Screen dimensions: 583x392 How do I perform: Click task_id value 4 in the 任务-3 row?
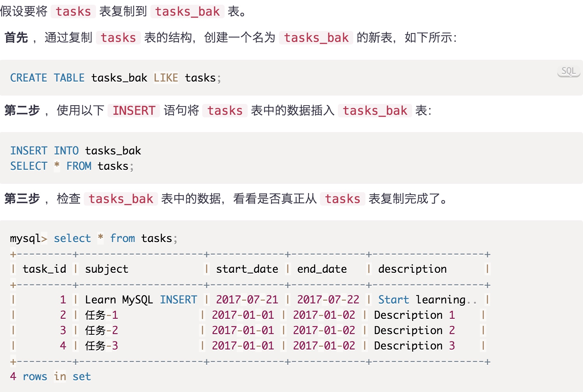tap(63, 346)
